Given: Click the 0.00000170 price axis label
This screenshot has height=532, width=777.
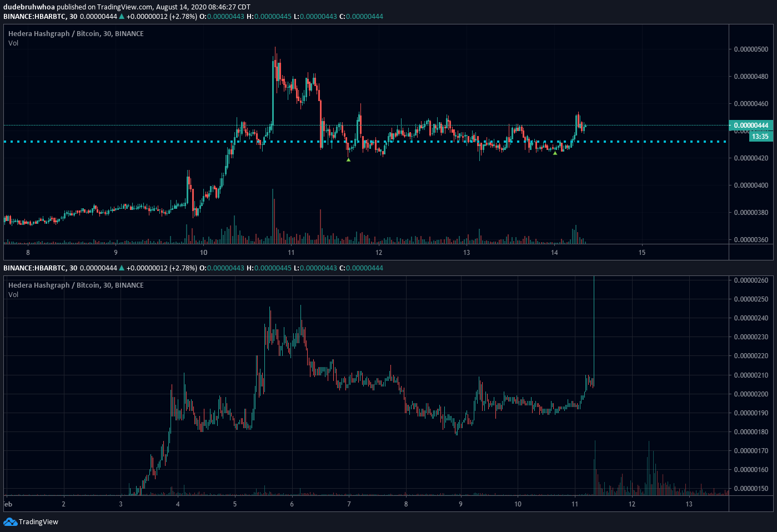Looking at the screenshot, I should [751, 451].
